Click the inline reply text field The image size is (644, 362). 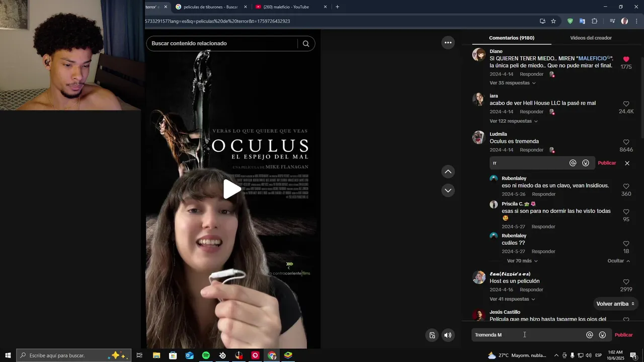[528, 163]
